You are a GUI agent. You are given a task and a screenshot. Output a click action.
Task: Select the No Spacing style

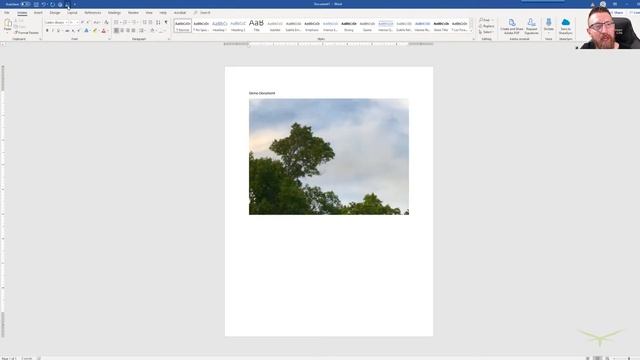pyautogui.click(x=201, y=26)
